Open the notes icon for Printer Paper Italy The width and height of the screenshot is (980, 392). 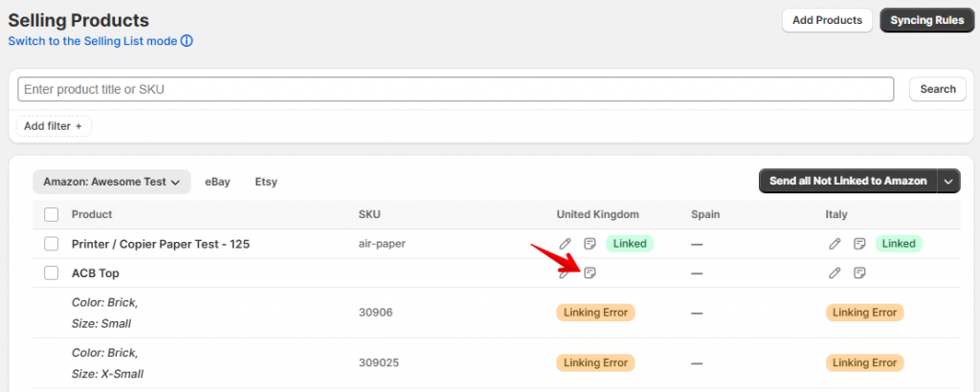point(860,244)
